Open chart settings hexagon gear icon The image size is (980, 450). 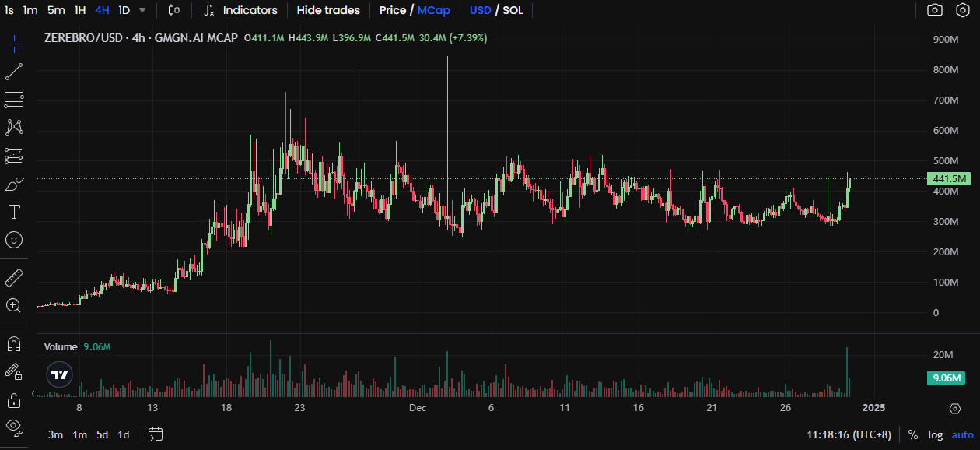[x=962, y=10]
